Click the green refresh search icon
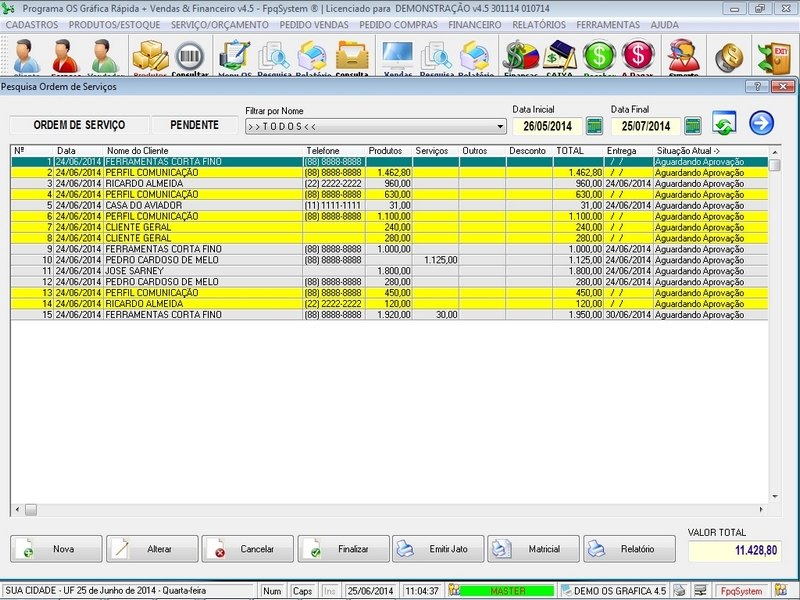This screenshot has height=600, width=800. coord(725,125)
